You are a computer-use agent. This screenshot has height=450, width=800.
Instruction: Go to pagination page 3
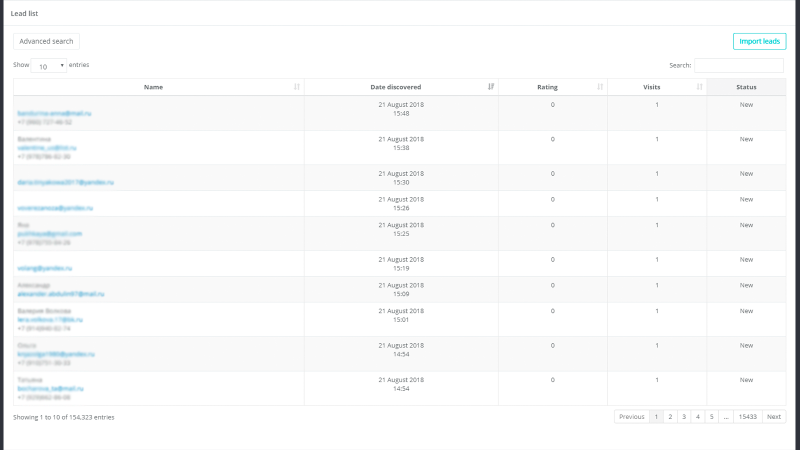(684, 417)
